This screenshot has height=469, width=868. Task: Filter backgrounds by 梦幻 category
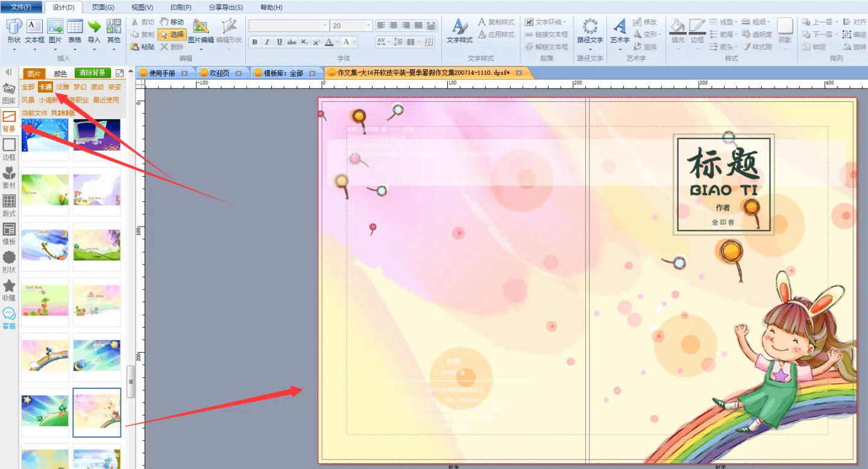[80, 87]
